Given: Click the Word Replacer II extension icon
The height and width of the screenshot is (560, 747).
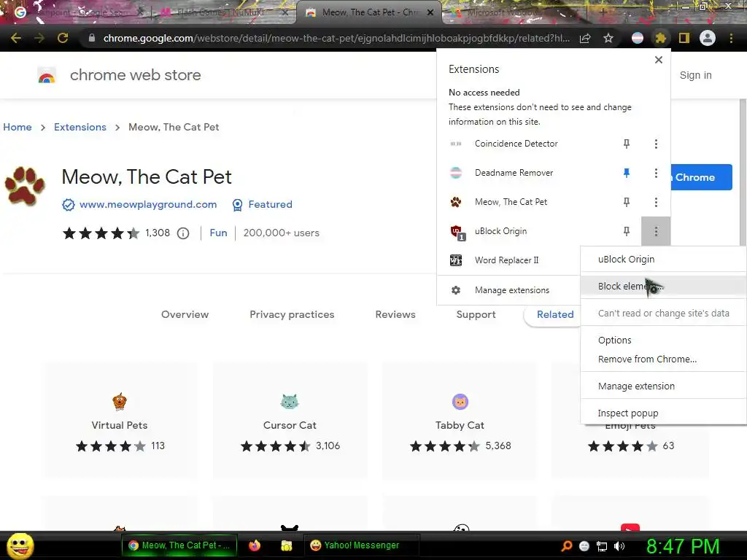Looking at the screenshot, I should click(456, 260).
